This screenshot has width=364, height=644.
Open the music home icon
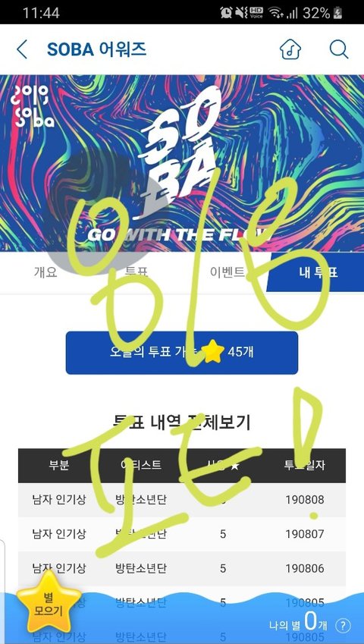coord(290,49)
